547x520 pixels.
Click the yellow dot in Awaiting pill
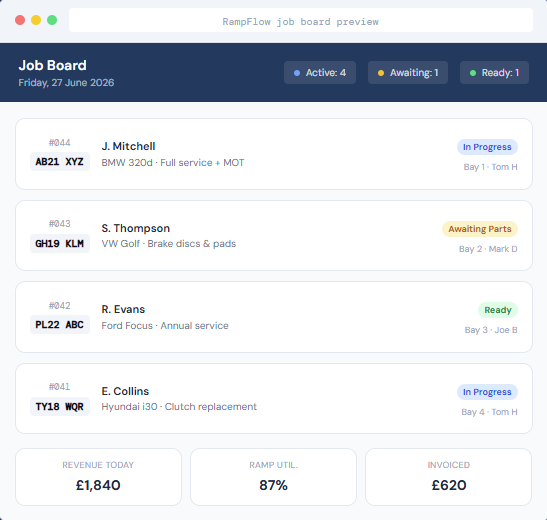[381, 73]
